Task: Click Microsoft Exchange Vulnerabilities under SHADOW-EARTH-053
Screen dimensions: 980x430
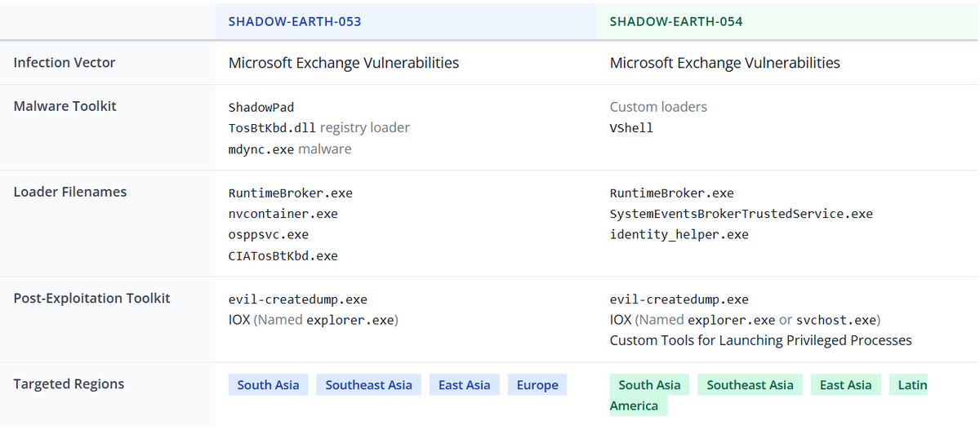Action: pyautogui.click(x=344, y=63)
